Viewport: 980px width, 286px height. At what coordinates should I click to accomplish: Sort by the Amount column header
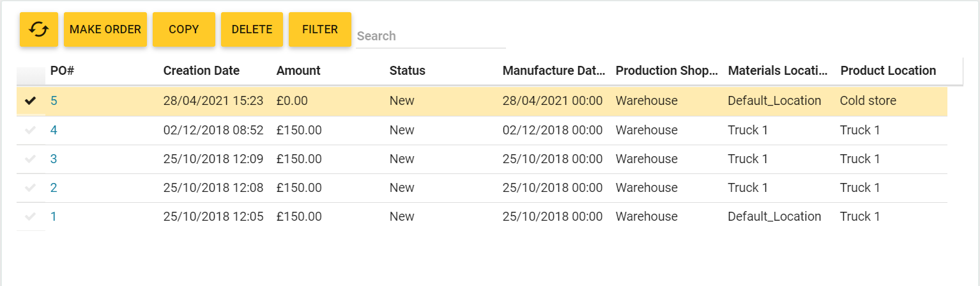(298, 70)
